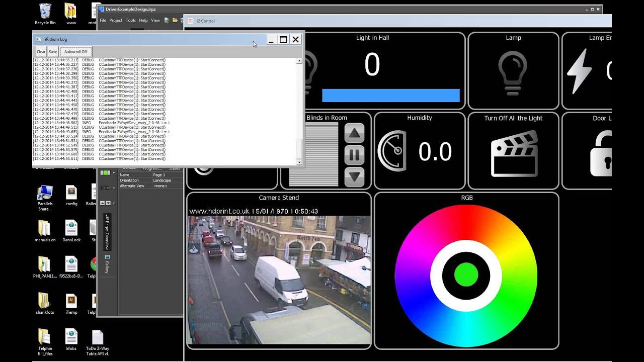Open the folder icon in editor toolbar
644x362 pixels.
click(x=175, y=21)
